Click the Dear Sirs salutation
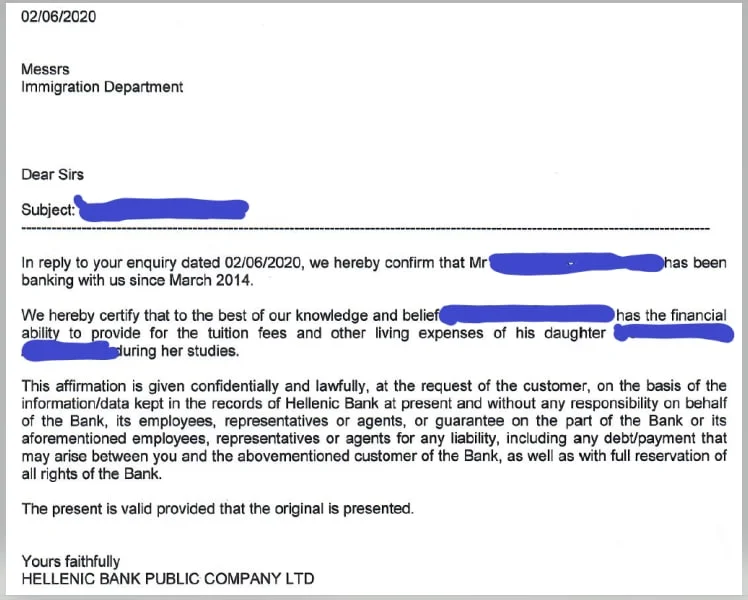Image resolution: width=748 pixels, height=600 pixels. pyautogui.click(x=53, y=174)
